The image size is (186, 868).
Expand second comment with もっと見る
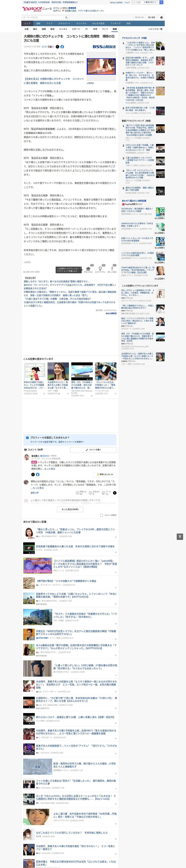39,488
